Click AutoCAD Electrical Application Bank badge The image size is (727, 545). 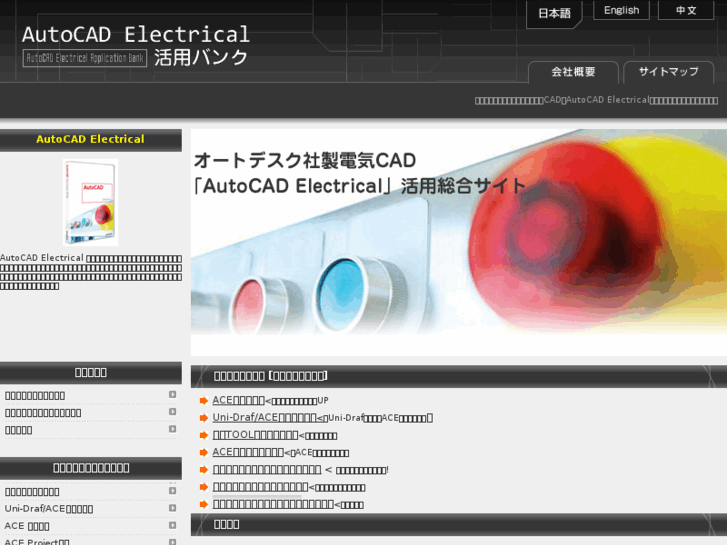[x=85, y=58]
